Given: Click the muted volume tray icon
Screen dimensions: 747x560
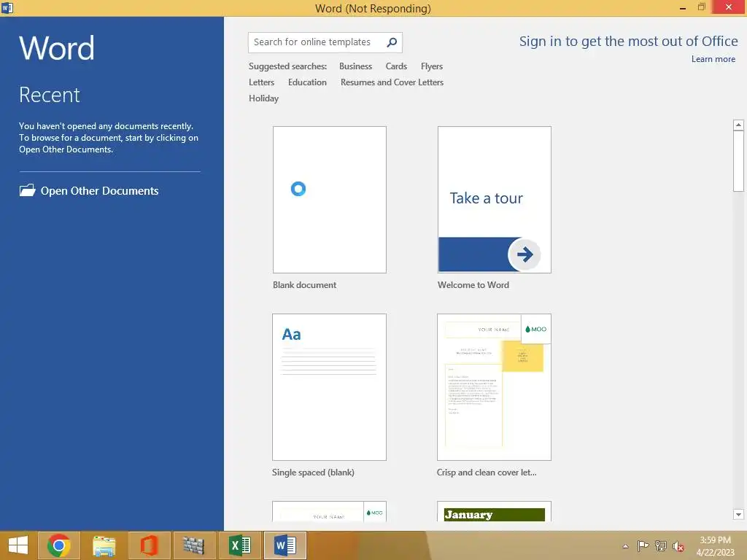Looking at the screenshot, I should [678, 547].
